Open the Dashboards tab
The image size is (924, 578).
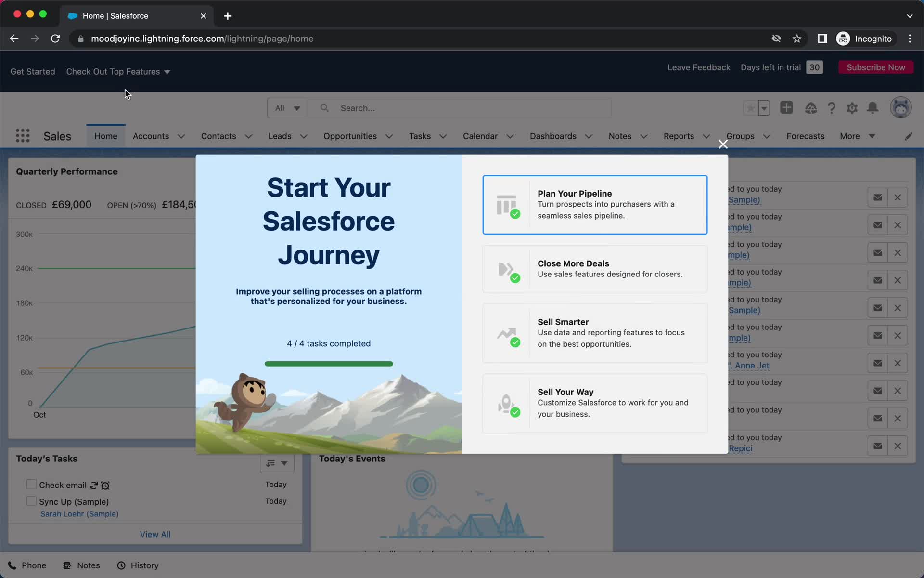[x=553, y=136]
